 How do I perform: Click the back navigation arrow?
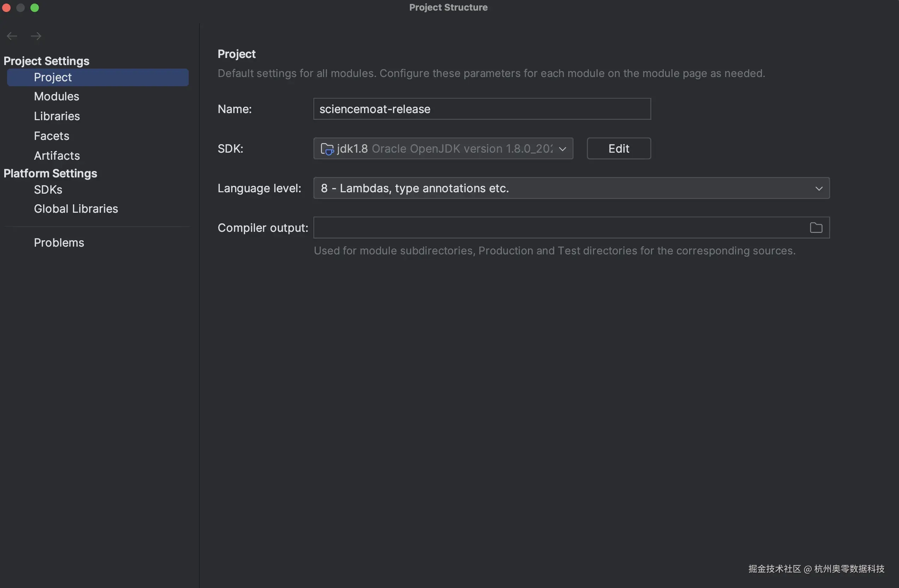[12, 36]
